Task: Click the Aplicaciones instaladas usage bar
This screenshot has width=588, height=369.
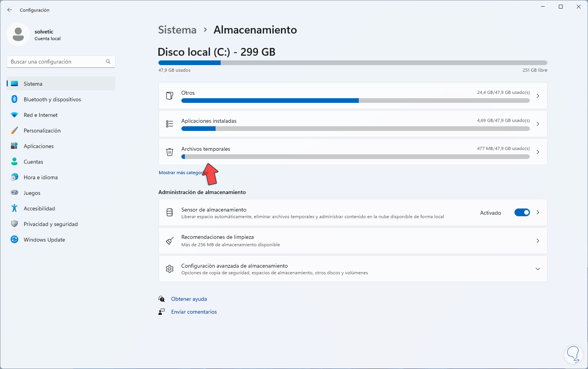Action: point(356,129)
